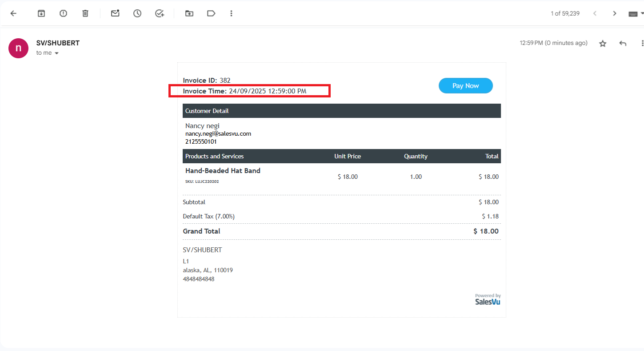Click the Subtotal label
The height and width of the screenshot is (351, 644).
click(x=194, y=202)
